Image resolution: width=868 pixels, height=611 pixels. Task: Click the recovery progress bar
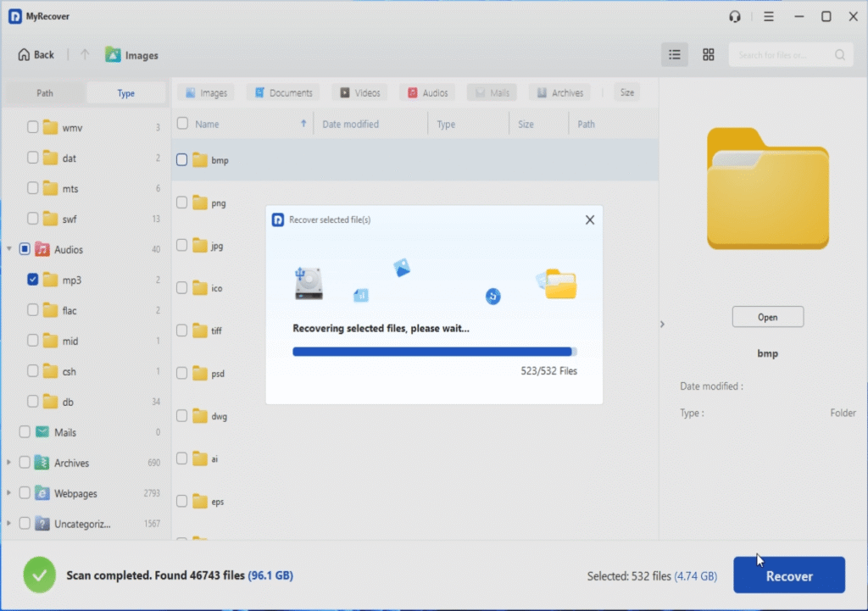435,352
